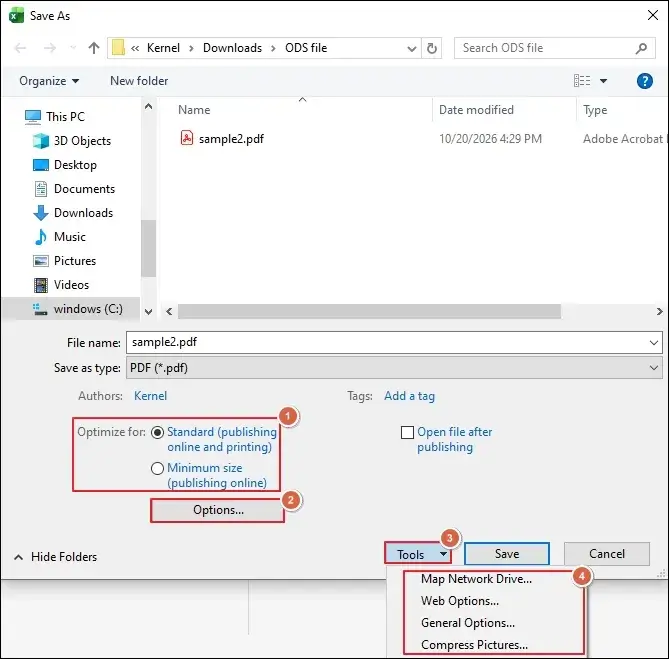Close the Save As dialog
This screenshot has height=659, width=669.
[652, 15]
